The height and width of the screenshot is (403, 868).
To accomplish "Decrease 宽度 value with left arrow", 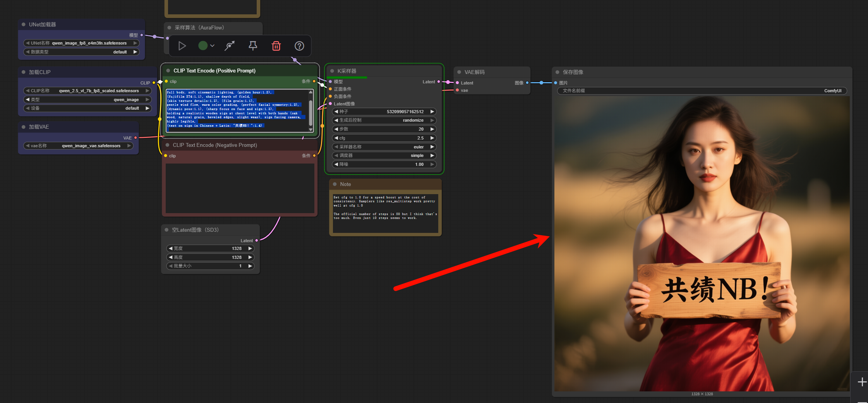I will 170,248.
